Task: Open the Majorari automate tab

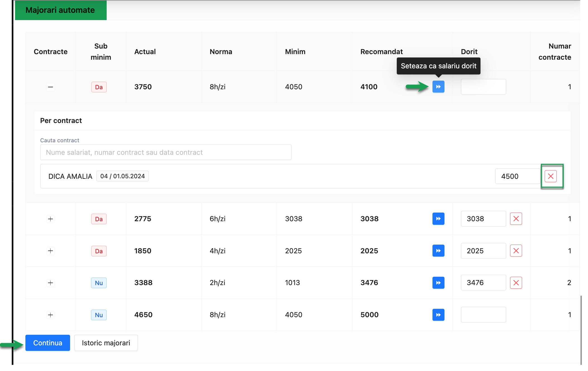Action: (61, 10)
